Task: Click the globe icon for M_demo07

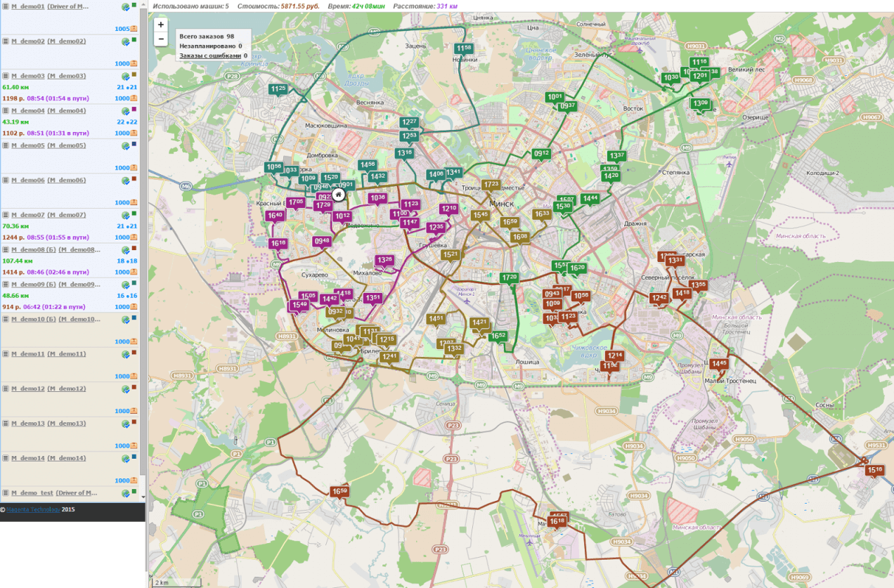Action: (x=125, y=215)
